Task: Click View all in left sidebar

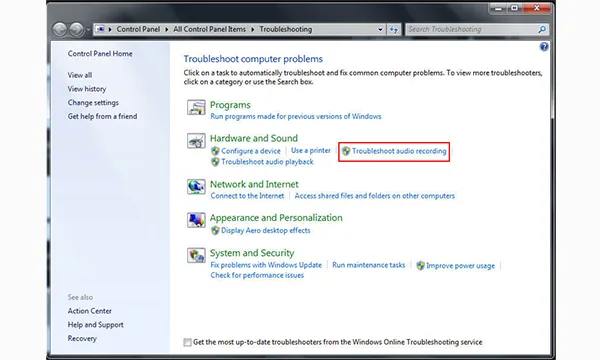Action: coord(80,75)
